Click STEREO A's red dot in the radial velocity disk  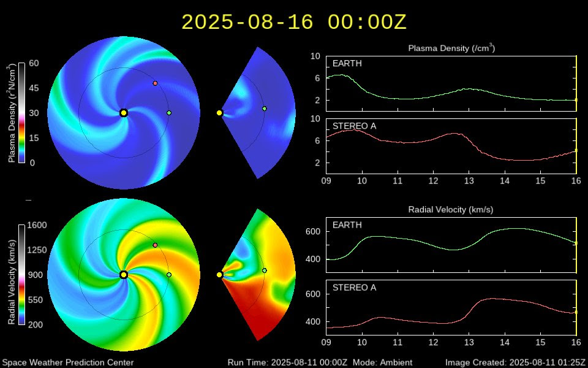[x=155, y=245]
